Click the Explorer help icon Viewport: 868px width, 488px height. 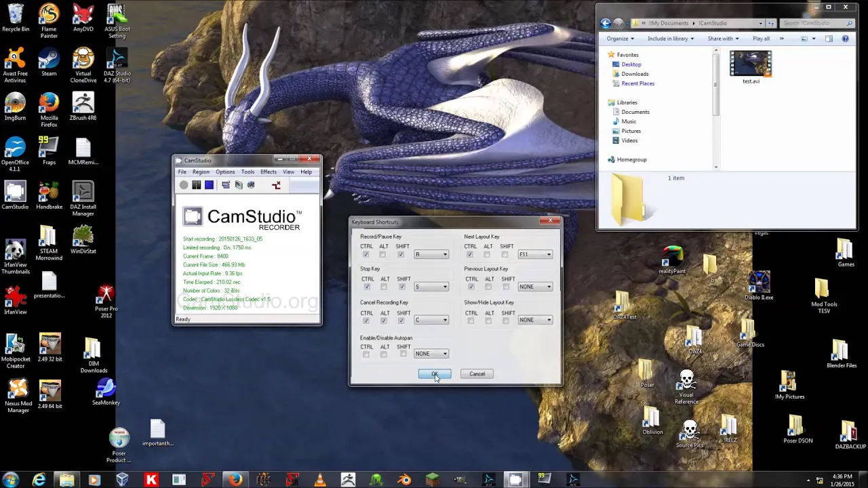tap(845, 39)
